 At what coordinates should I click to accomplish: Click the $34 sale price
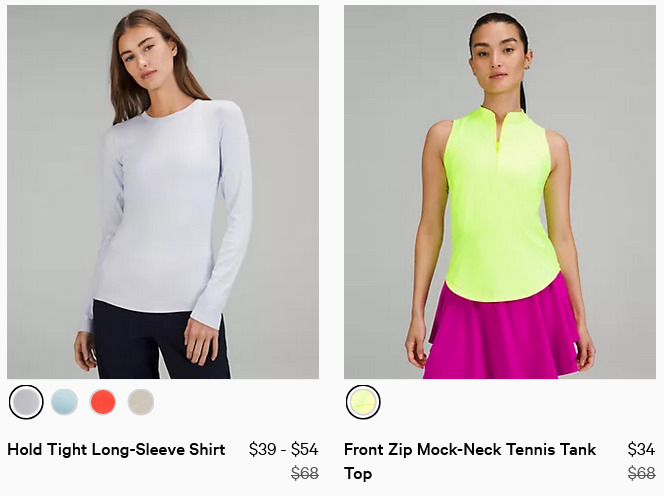coord(642,449)
